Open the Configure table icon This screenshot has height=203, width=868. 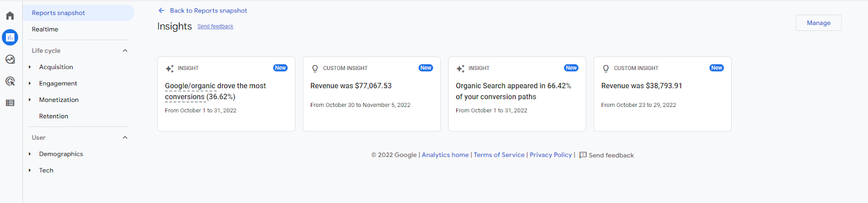tap(10, 103)
